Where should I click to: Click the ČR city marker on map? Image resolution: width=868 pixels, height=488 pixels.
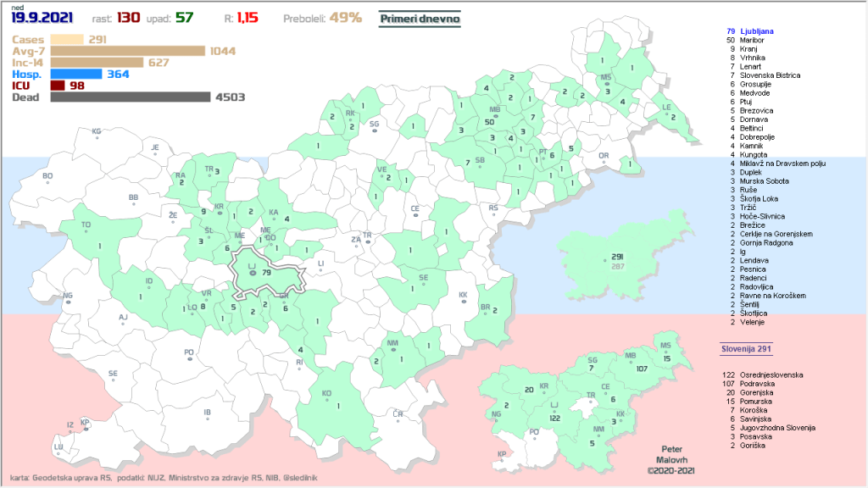(x=398, y=416)
